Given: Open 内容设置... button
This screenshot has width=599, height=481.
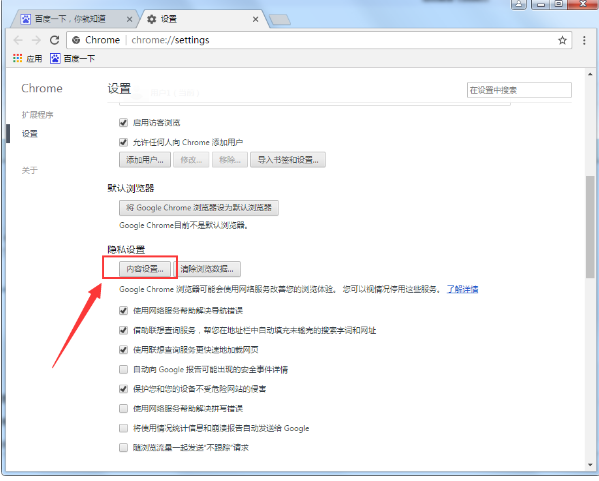Looking at the screenshot, I should (145, 269).
